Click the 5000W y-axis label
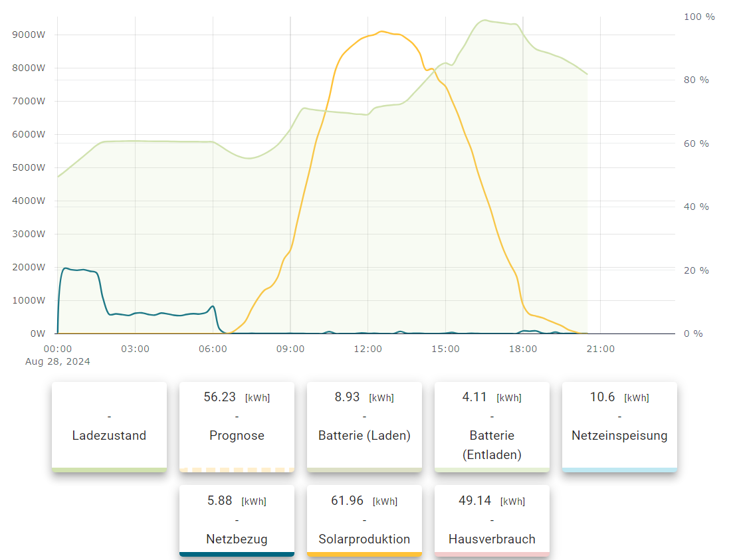731x560 pixels. pyautogui.click(x=29, y=167)
